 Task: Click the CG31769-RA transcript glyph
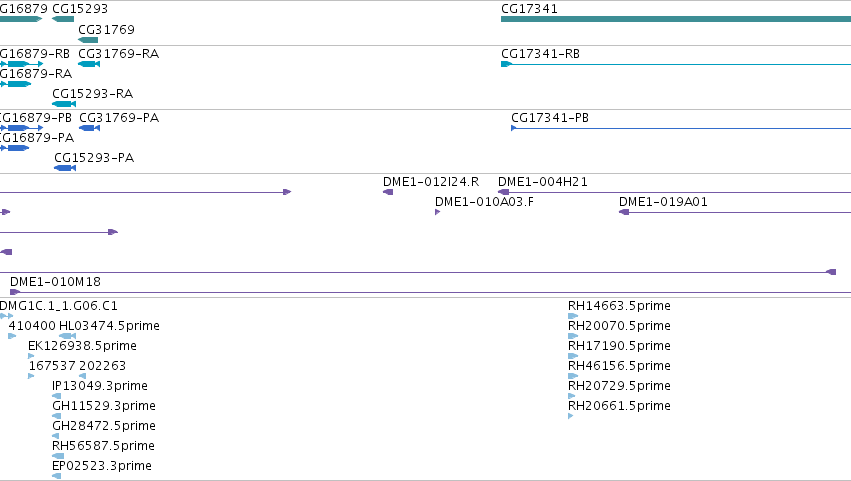[x=89, y=64]
